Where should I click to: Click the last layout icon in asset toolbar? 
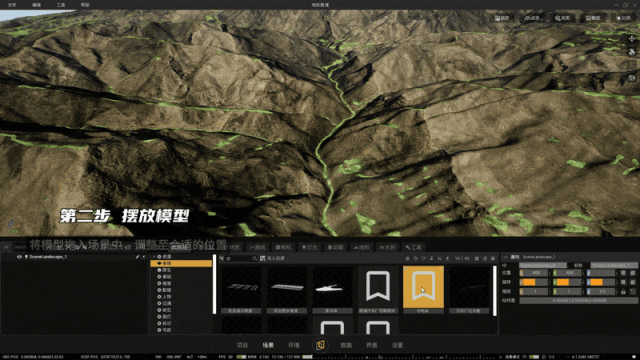coord(493,258)
